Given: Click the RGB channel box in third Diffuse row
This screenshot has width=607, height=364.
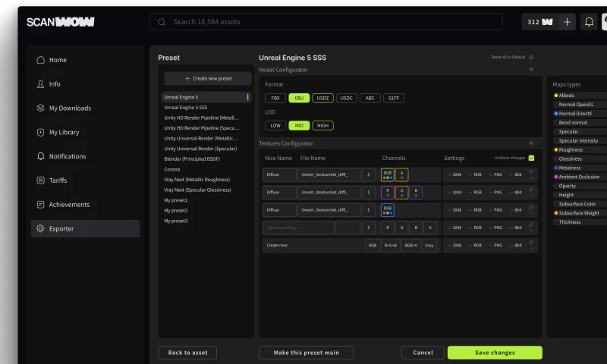Looking at the screenshot, I should [x=388, y=210].
